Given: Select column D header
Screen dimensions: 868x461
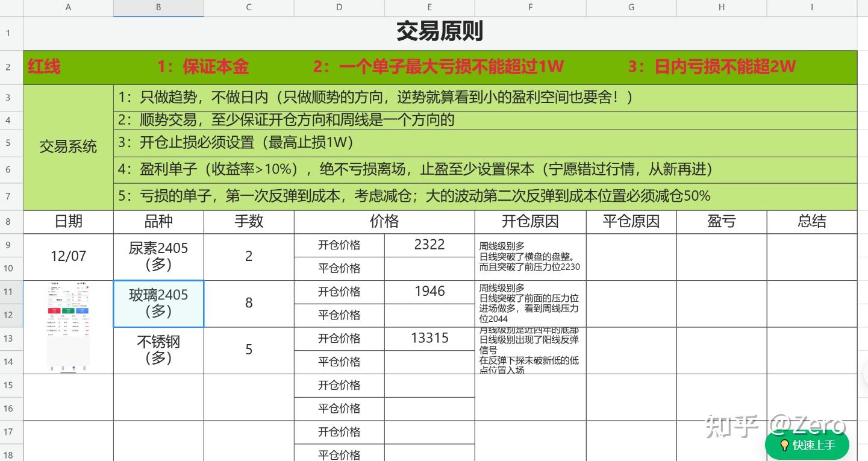Looking at the screenshot, I should [339, 8].
